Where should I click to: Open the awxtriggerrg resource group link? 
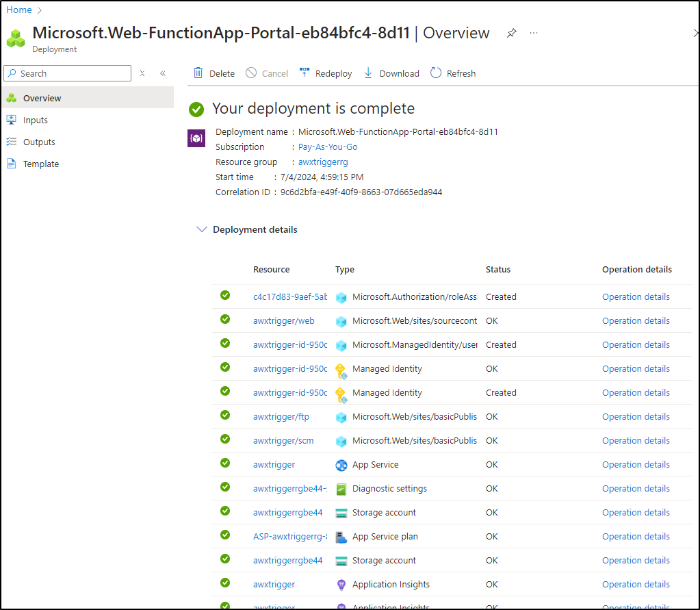point(323,162)
